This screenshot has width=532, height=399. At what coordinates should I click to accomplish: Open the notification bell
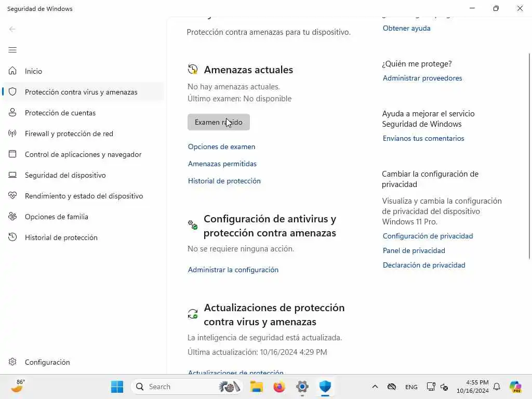coord(497,387)
